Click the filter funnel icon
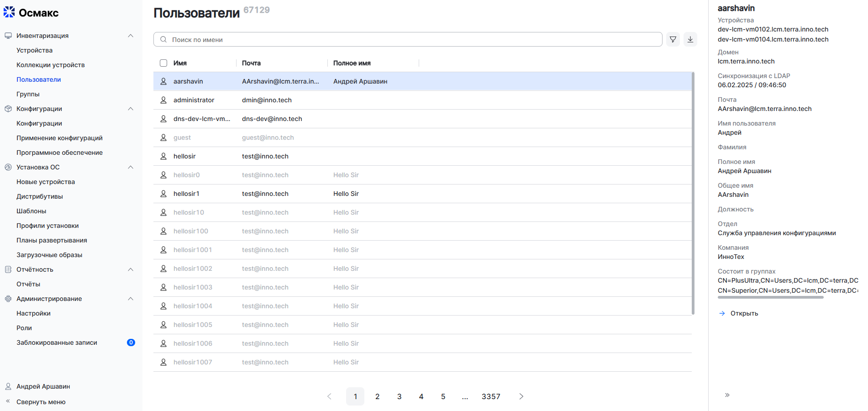The image size is (868, 411). point(673,39)
